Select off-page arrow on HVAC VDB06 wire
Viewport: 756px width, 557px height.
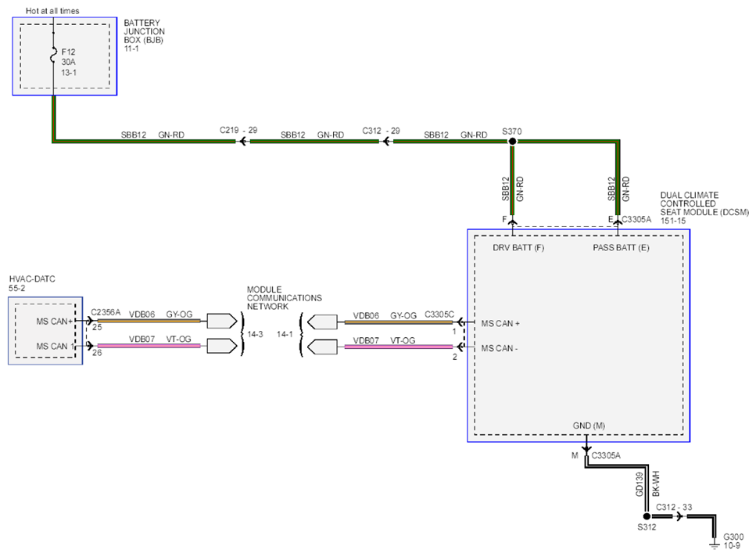click(222, 321)
